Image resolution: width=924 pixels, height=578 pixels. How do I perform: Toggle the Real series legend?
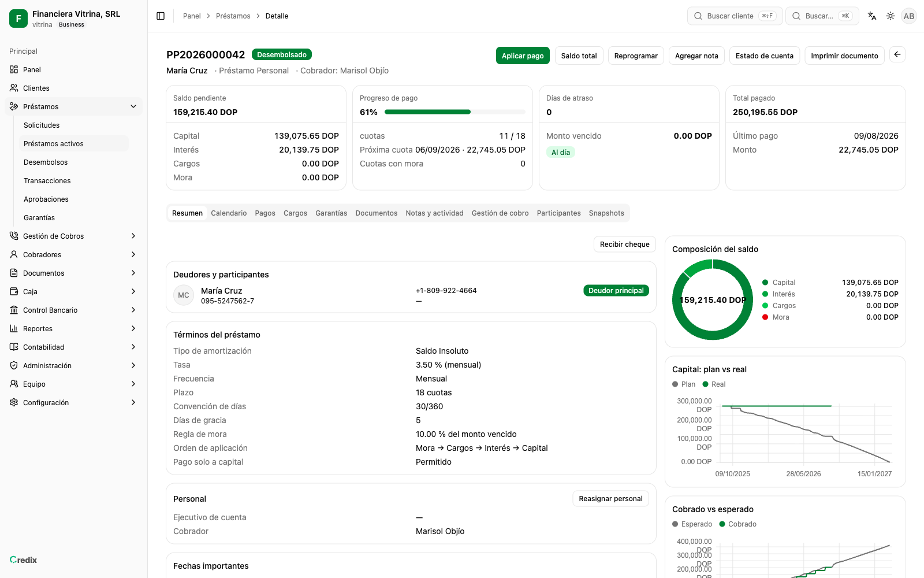(714, 384)
